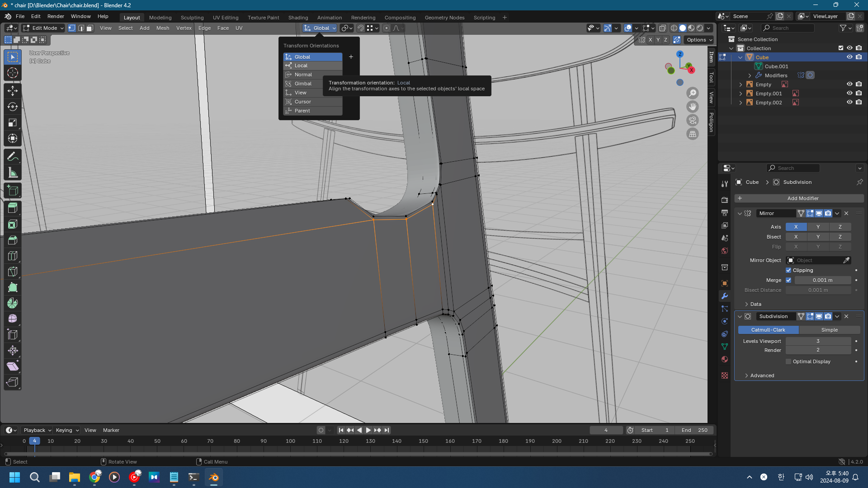Activate the Move tool
The image size is (868, 488).
tap(13, 91)
